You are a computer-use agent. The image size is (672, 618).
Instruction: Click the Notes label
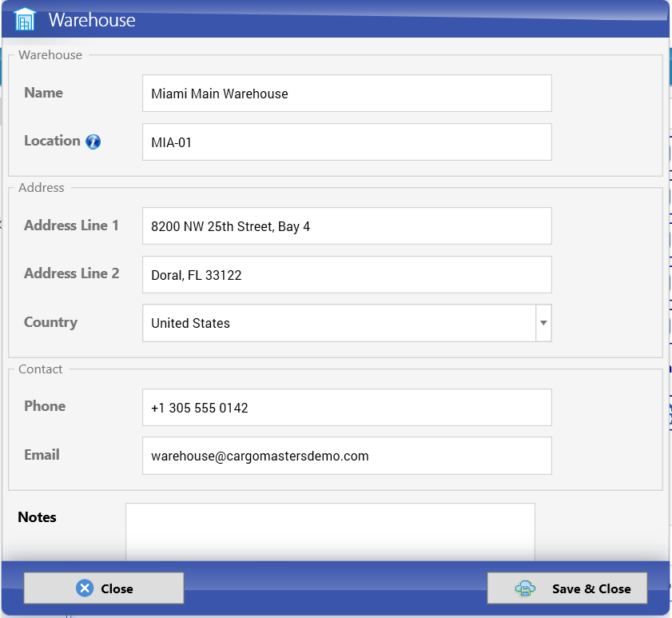(37, 517)
